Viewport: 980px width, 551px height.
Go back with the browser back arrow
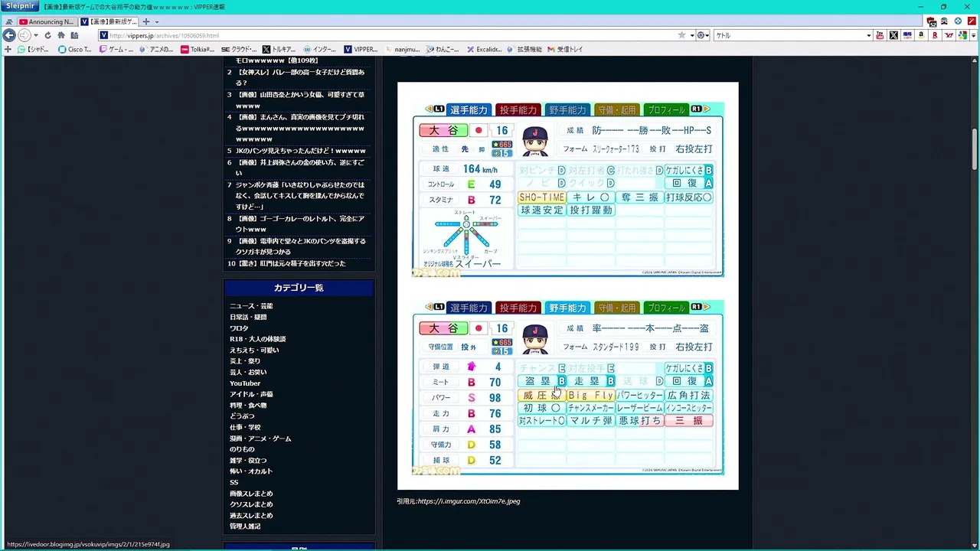(9, 35)
